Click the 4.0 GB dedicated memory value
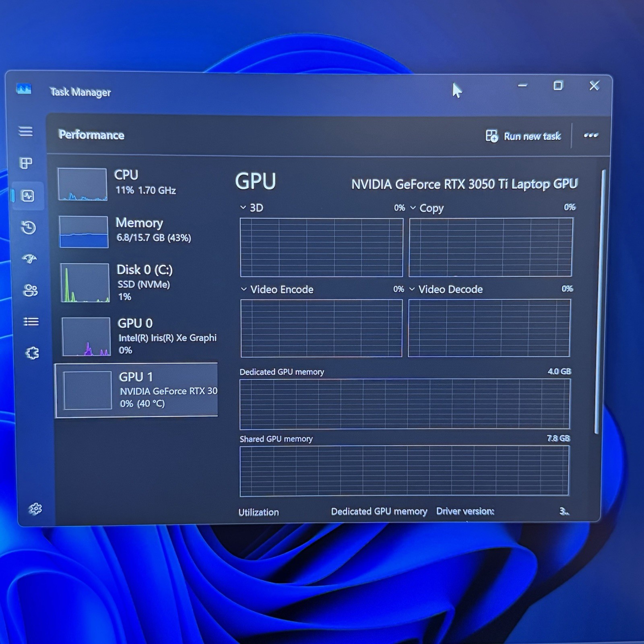Image resolution: width=644 pixels, height=644 pixels. coord(559,372)
